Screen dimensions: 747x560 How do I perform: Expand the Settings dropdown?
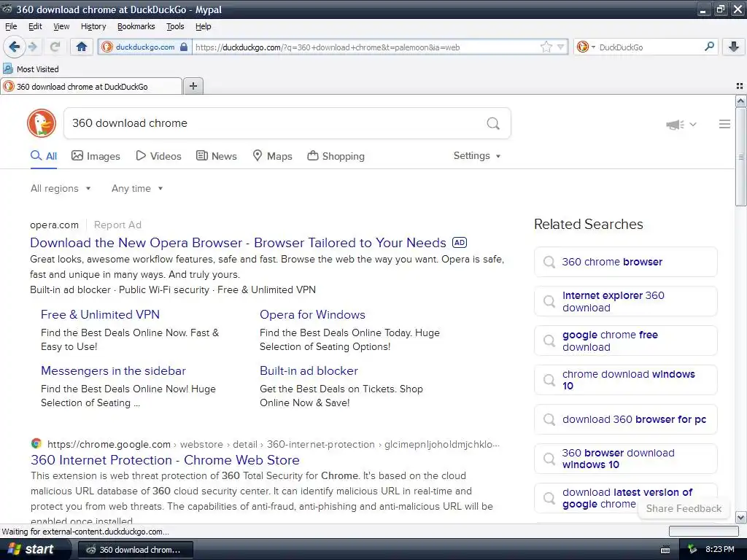(477, 156)
